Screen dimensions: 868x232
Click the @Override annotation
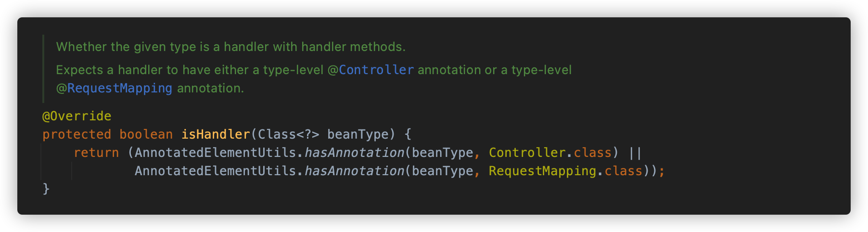pyautogui.click(x=77, y=116)
